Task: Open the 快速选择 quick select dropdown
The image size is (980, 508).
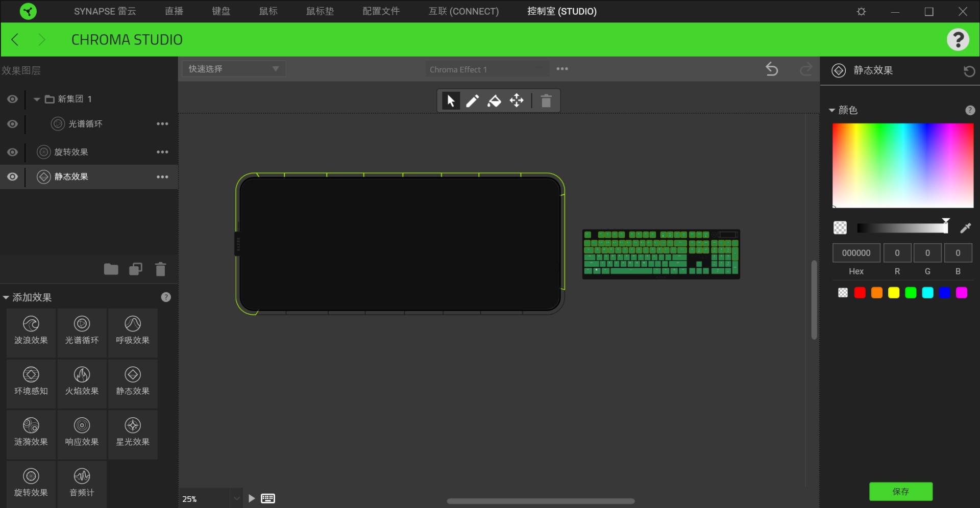Action: (234, 69)
